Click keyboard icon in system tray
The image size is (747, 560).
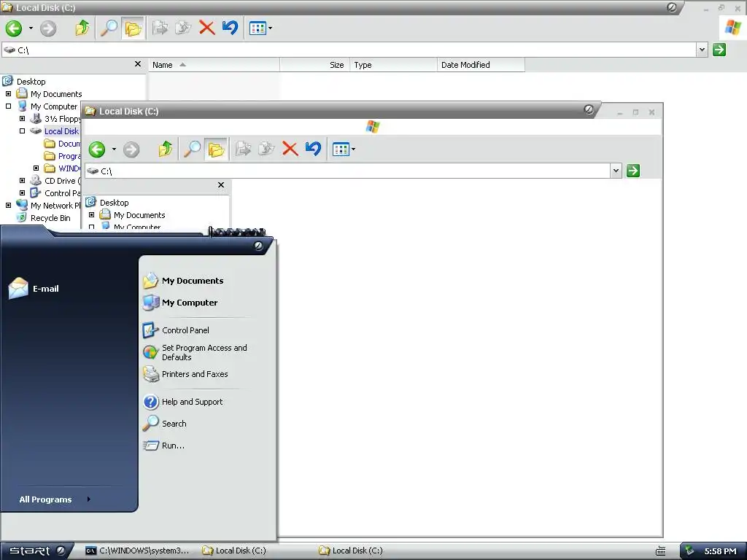(x=660, y=551)
